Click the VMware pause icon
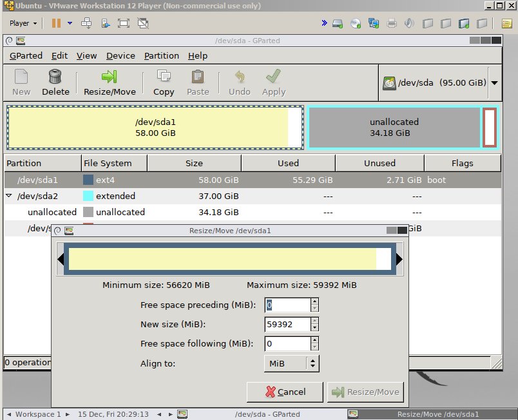Screen dimensions: 518x420 (56, 23)
